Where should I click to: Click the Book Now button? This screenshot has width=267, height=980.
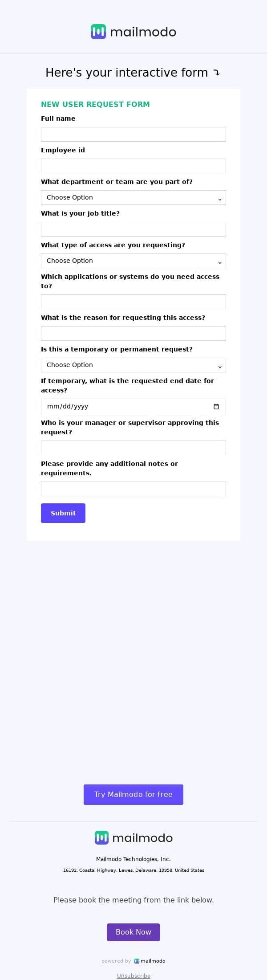point(133,932)
